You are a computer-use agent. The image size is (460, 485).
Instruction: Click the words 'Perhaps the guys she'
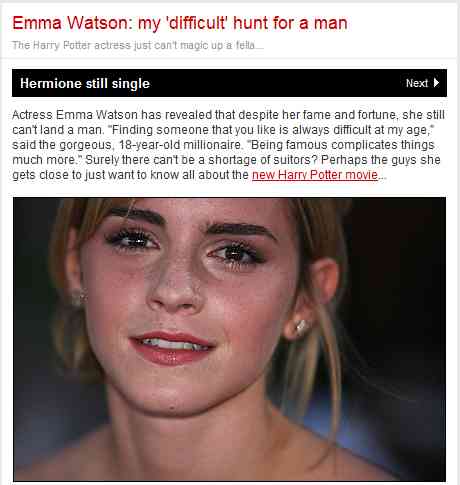(x=381, y=160)
